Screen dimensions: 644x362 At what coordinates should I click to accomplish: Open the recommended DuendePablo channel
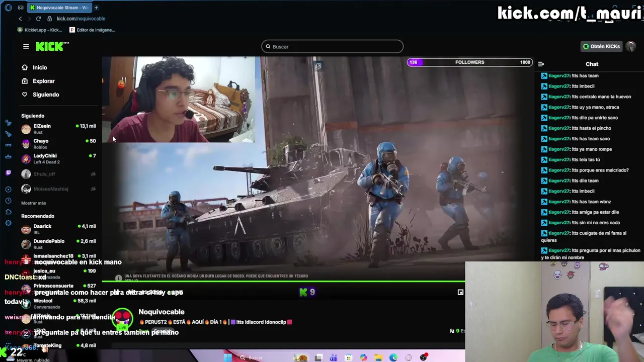tap(58, 244)
